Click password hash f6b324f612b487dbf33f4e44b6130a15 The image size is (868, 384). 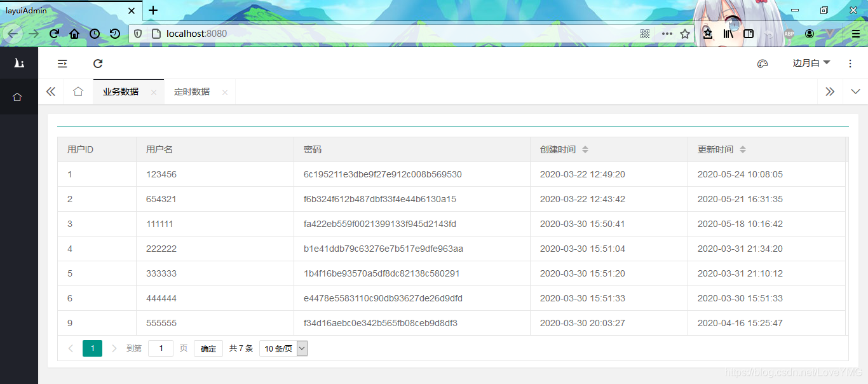pyautogui.click(x=380, y=199)
